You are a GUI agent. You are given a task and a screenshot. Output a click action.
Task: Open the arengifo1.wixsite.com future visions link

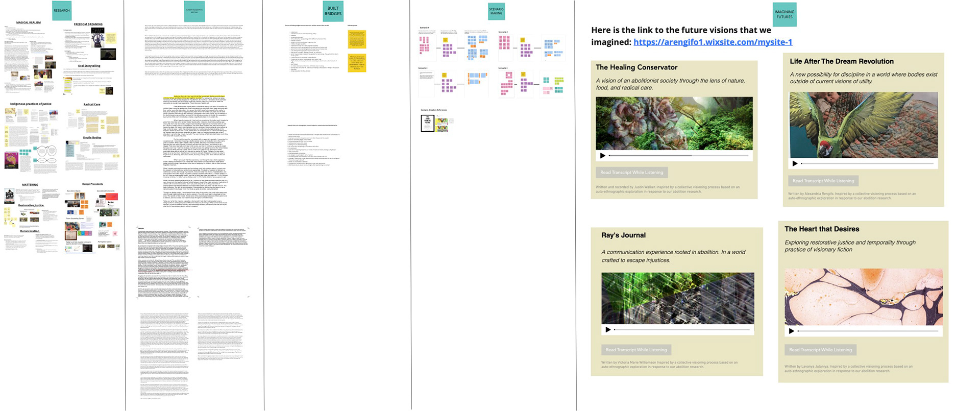pyautogui.click(x=713, y=42)
